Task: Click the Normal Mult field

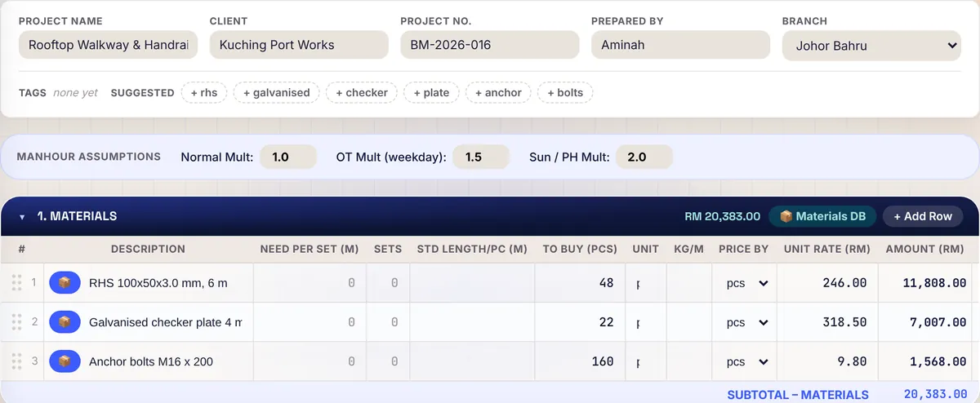Action: pos(288,157)
